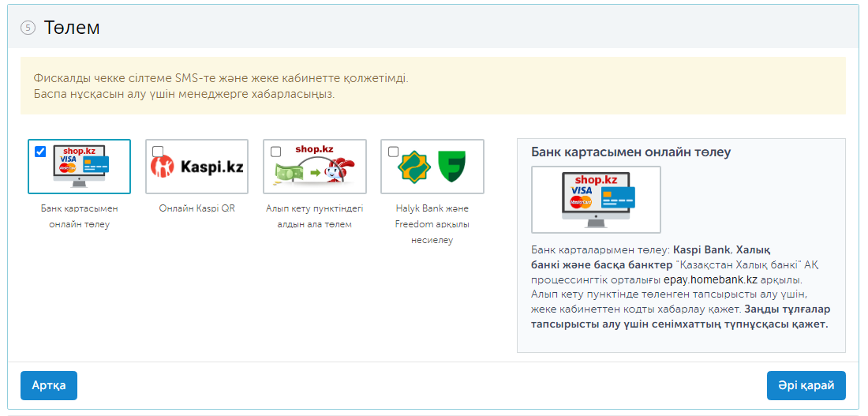
Task: Click the green Freedom shield logo
Action: pos(451,167)
